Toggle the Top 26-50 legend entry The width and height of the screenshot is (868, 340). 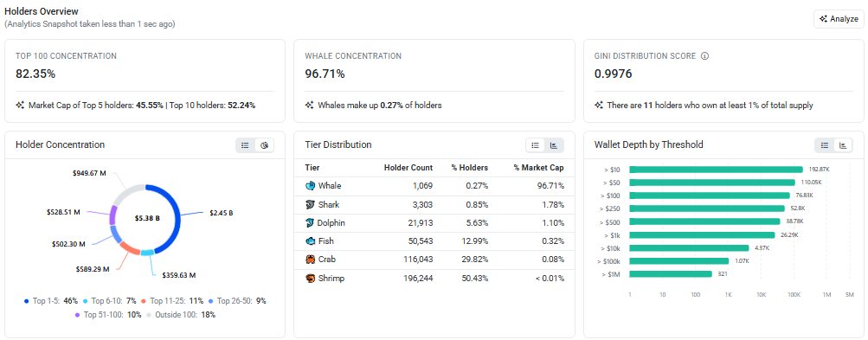tap(237, 301)
